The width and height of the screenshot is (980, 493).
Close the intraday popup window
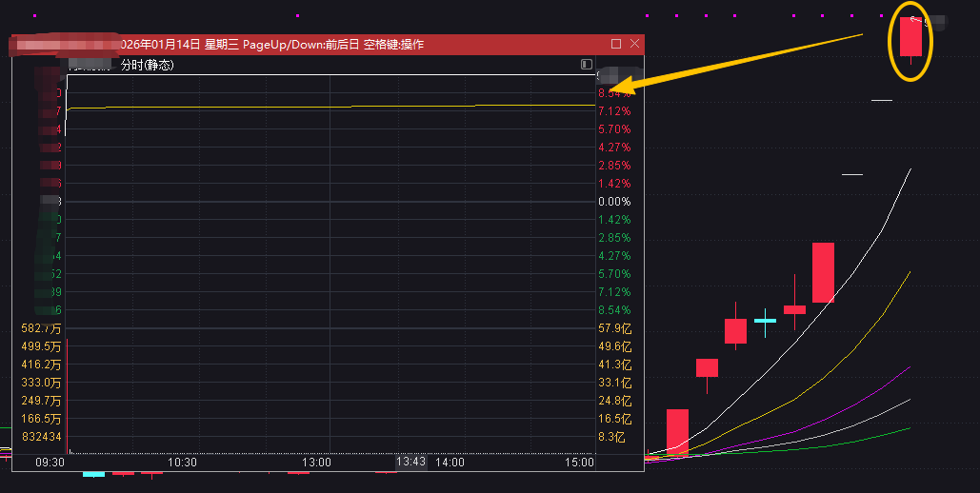[635, 44]
